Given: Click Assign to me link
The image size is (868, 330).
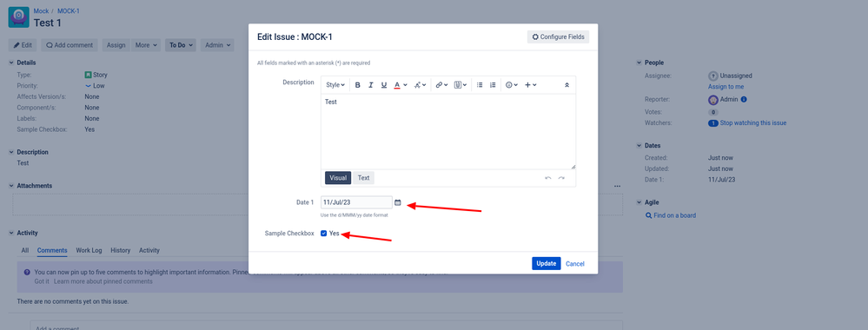Looking at the screenshot, I should point(726,87).
